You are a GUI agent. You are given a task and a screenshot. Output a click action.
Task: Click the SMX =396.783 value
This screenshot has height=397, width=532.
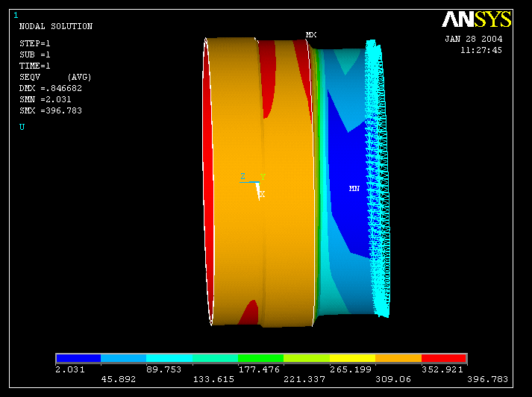pyautogui.click(x=51, y=110)
